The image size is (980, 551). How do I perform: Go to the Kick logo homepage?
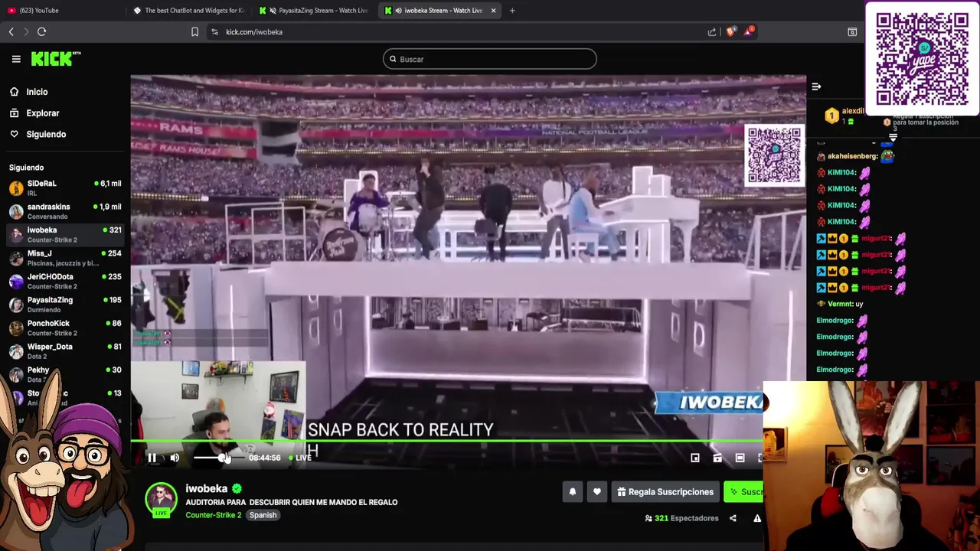click(55, 58)
